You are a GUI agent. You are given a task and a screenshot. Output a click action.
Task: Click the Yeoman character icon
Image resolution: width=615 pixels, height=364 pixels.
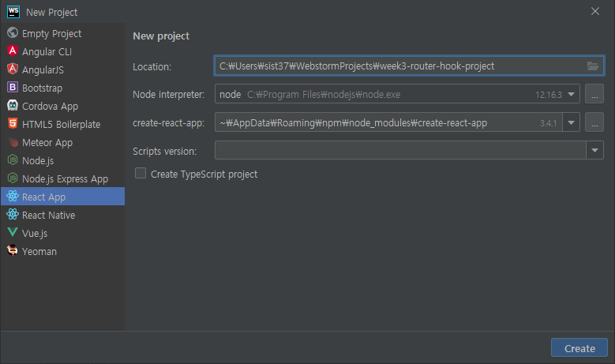13,250
